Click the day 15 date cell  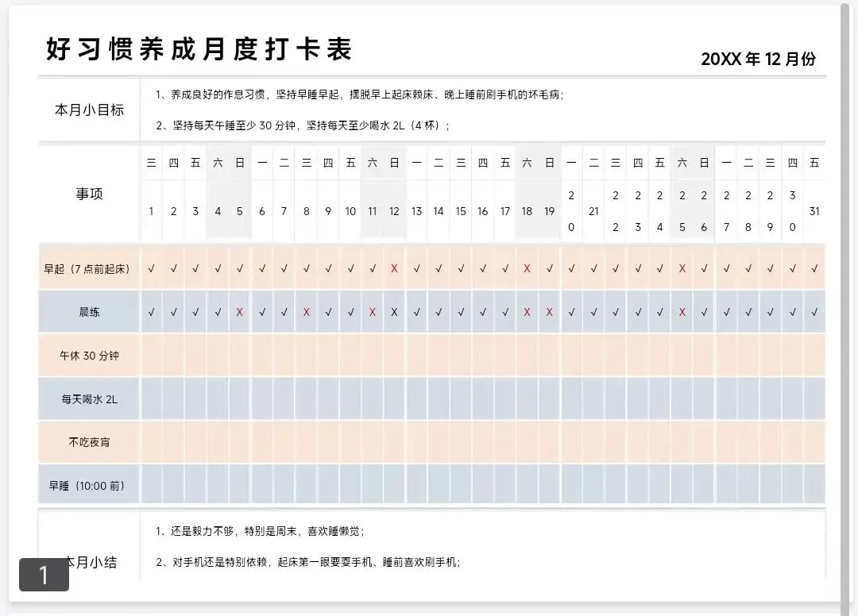point(461,211)
